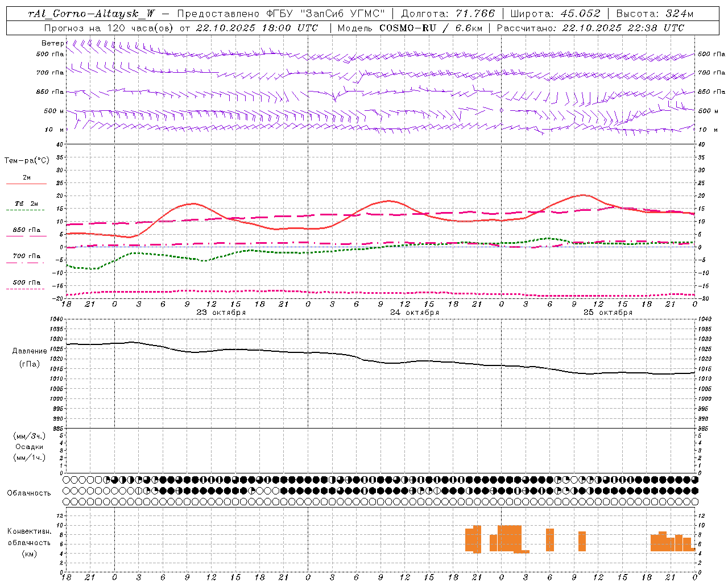
Task: Click the (мм/3ч.) precipitation unit label
Action: 30,436
